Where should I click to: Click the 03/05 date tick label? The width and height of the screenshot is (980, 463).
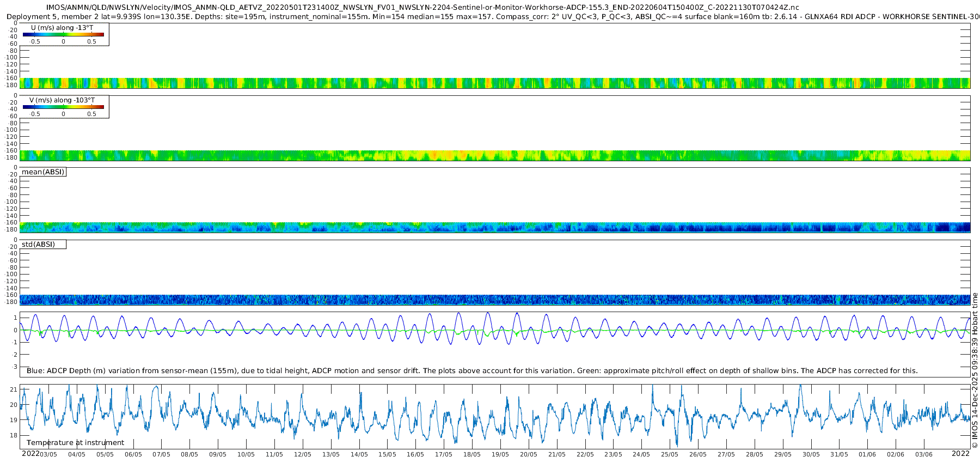click(48, 454)
